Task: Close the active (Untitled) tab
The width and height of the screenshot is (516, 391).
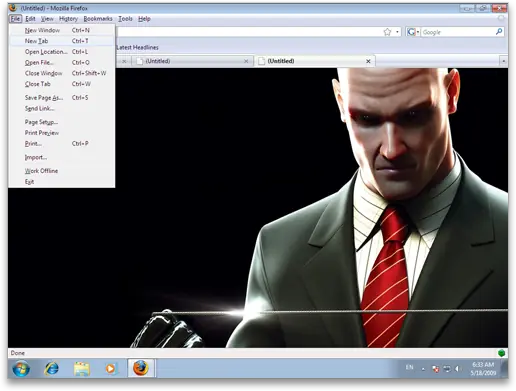Action: (x=368, y=61)
